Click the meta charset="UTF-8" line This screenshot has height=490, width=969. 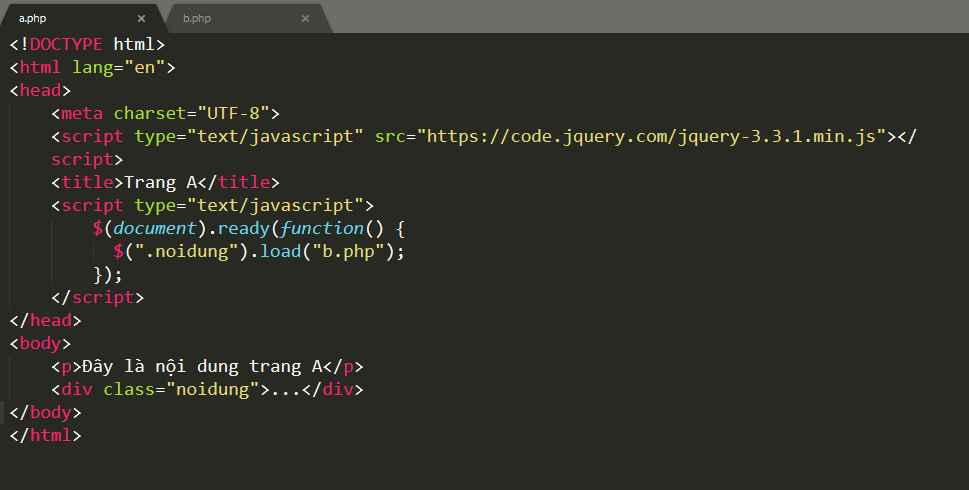click(166, 113)
